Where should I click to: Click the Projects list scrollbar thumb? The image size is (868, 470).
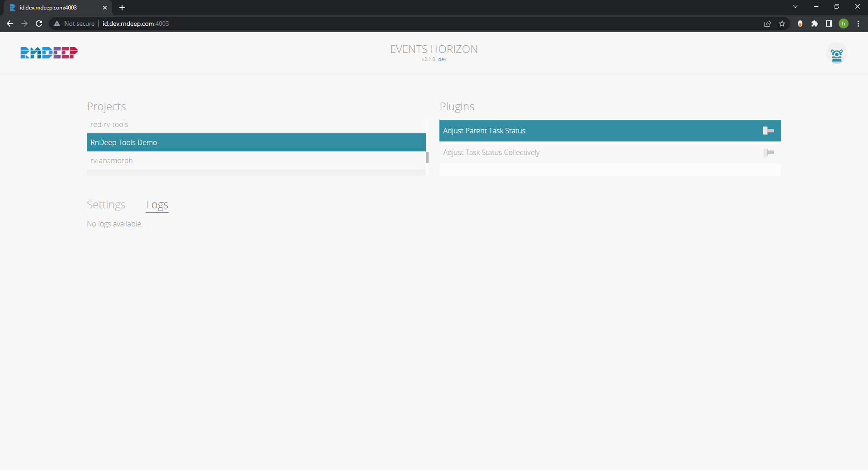(x=427, y=157)
